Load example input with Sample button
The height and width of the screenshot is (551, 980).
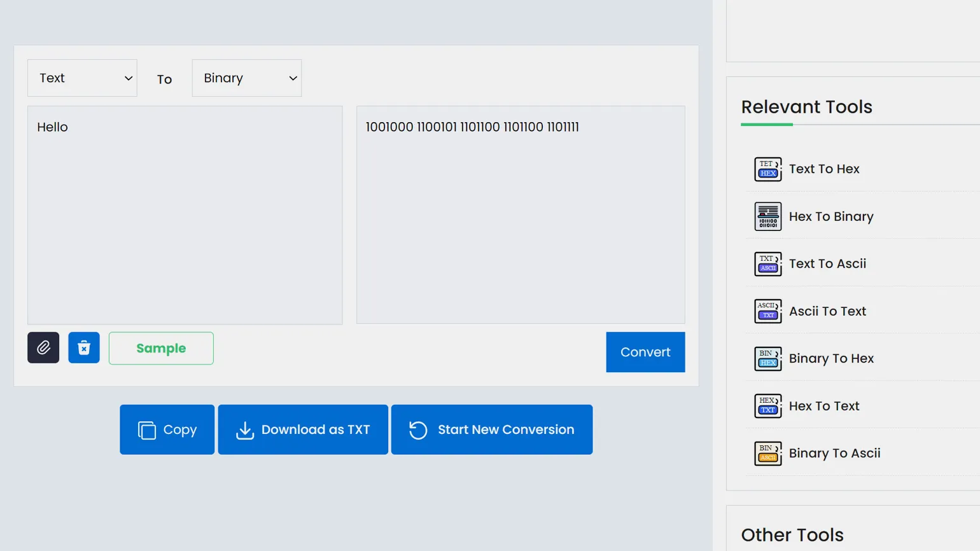(x=161, y=348)
